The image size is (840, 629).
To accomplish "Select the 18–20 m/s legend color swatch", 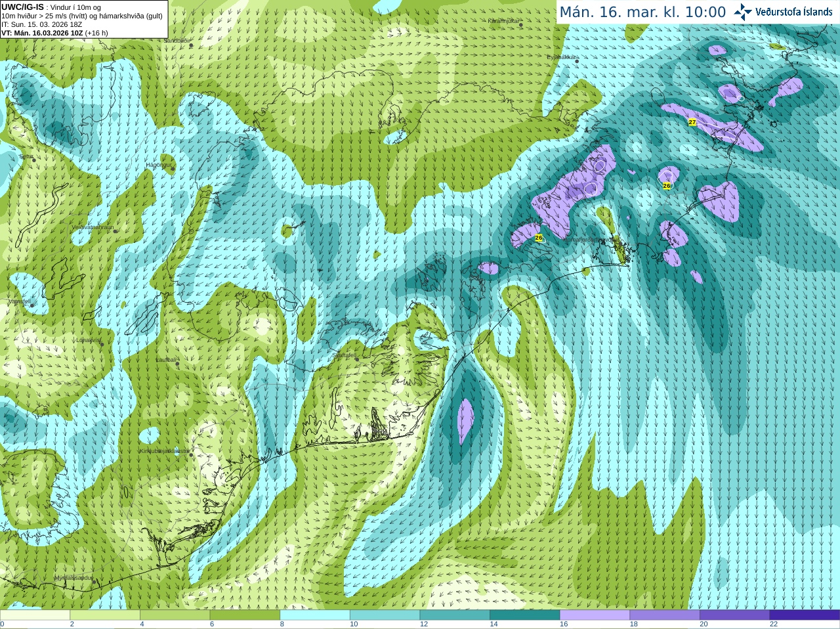I will pos(665,615).
